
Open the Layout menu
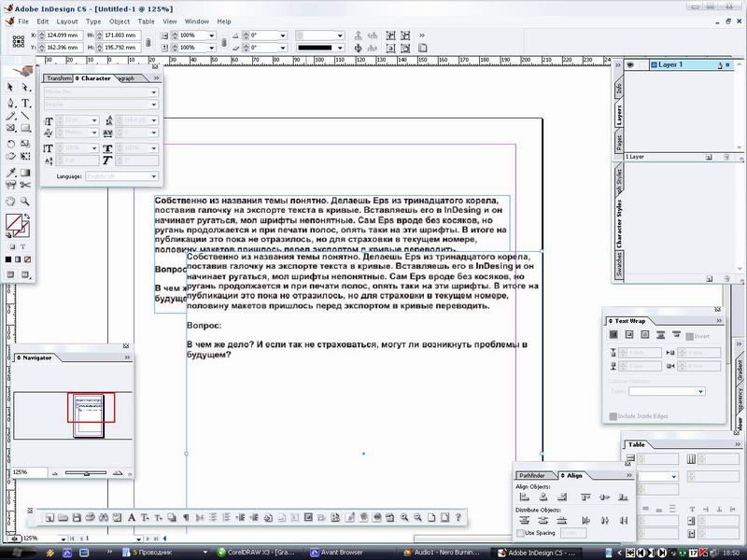point(66,21)
